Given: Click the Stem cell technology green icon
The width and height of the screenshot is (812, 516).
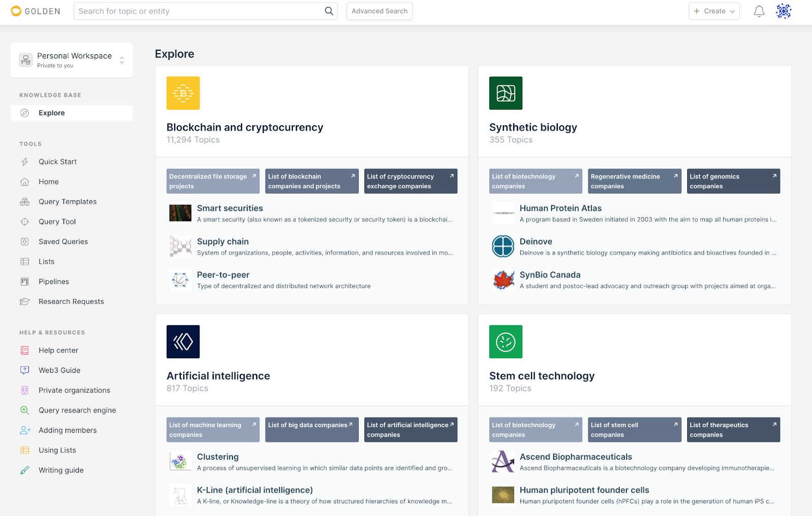Looking at the screenshot, I should [x=506, y=342].
